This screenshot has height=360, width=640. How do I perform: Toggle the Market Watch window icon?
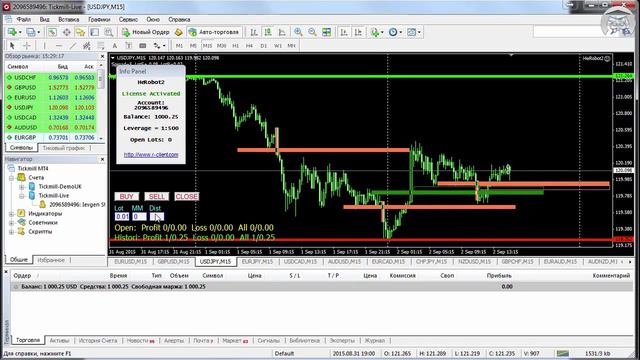tap(52, 32)
